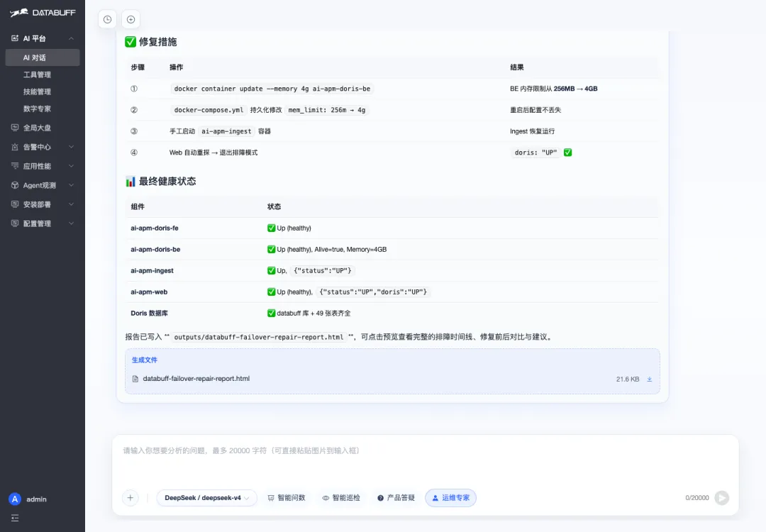This screenshot has height=532, width=766.
Task: Open the chat history clock icon
Action: [x=108, y=20]
